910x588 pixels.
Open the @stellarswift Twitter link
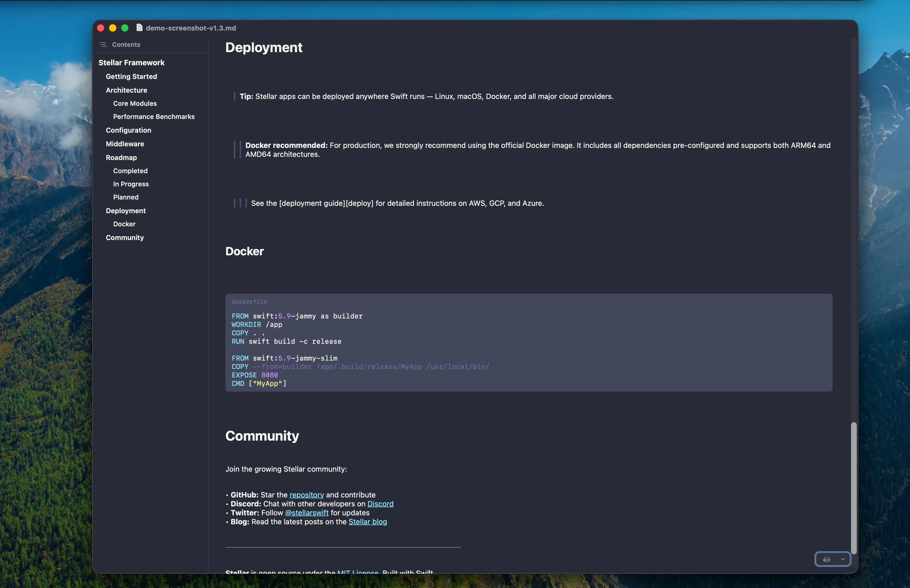(307, 513)
